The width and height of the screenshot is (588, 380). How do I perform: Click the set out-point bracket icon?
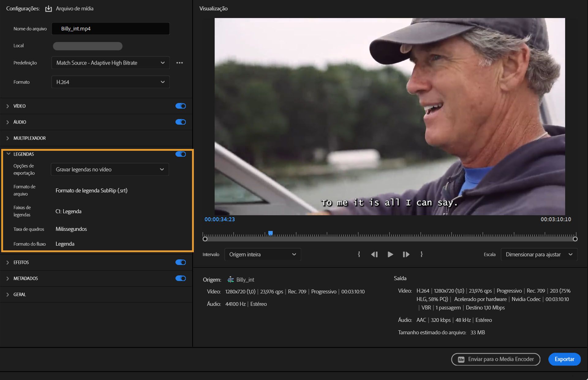(422, 254)
